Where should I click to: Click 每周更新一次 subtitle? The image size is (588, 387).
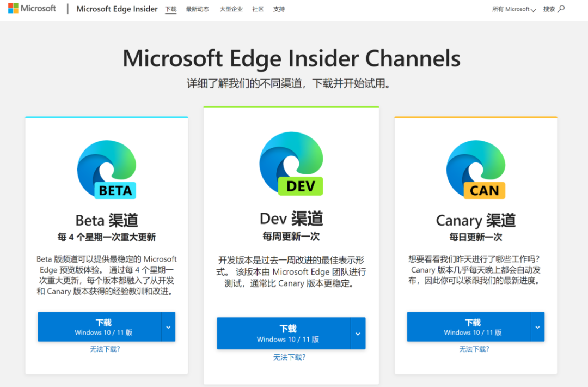coord(291,237)
